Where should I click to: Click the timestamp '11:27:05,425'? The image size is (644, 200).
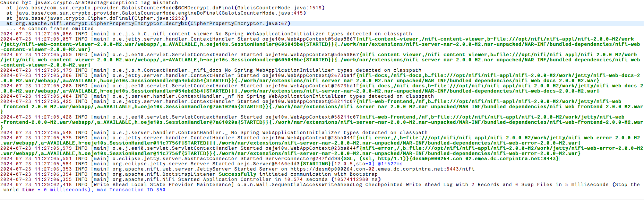point(53,101)
